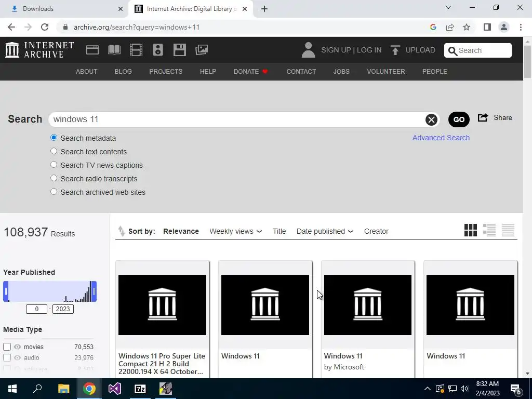Open the Texts book icon
Viewport: 532px width, 399px height.
pos(114,50)
